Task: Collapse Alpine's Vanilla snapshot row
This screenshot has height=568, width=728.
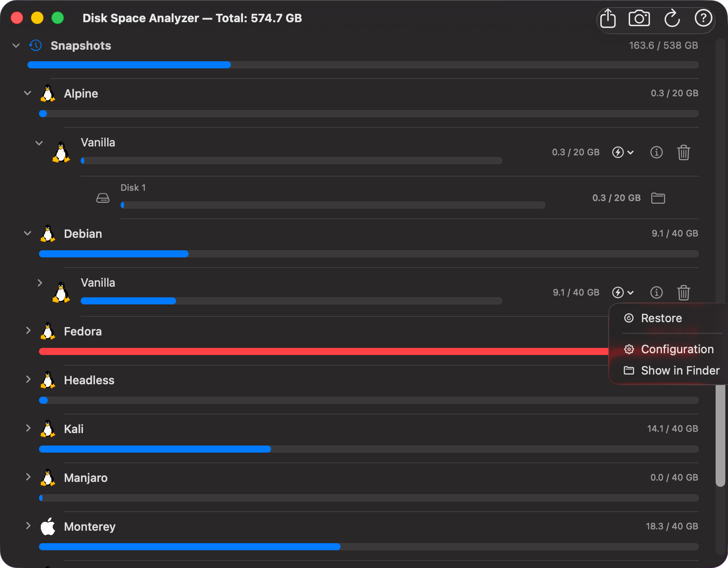Action: pyautogui.click(x=39, y=143)
